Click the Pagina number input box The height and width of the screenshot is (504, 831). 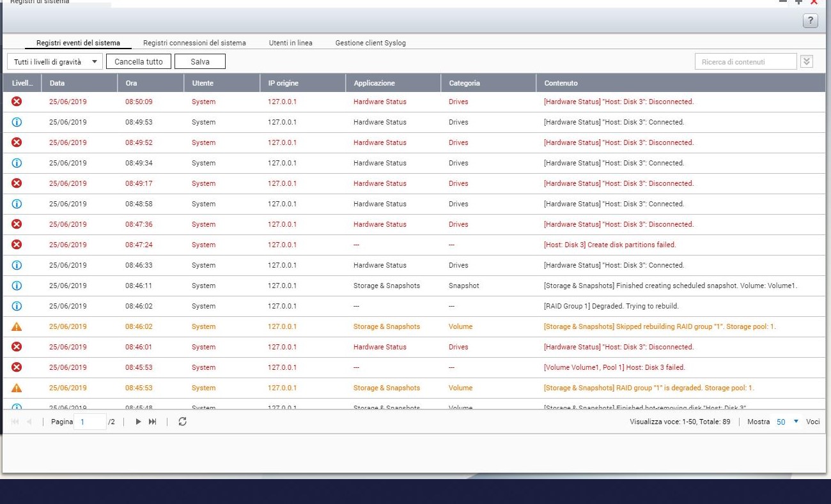tap(89, 422)
